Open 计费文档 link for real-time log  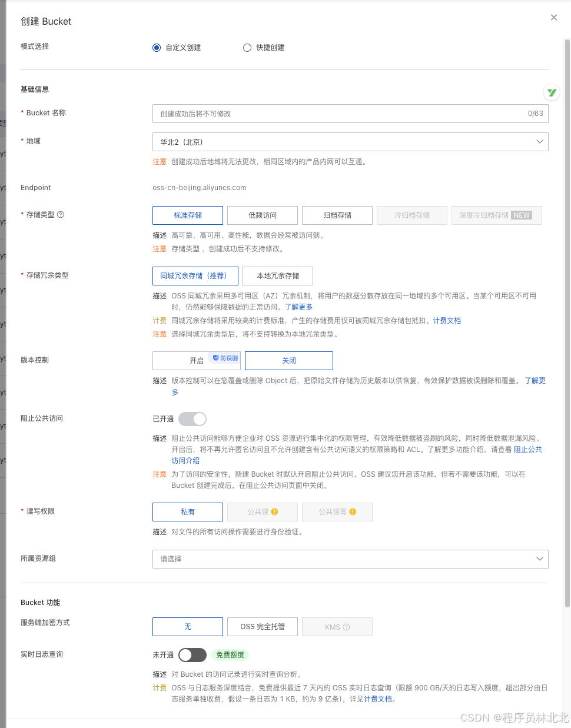378,699
